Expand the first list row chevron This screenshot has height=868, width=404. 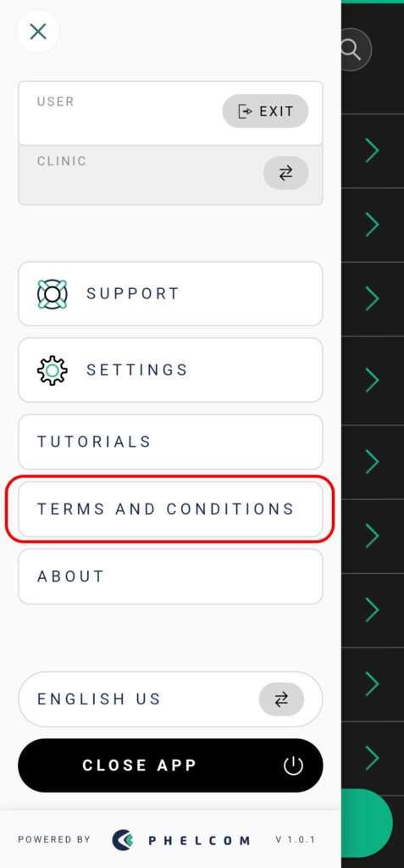click(372, 151)
